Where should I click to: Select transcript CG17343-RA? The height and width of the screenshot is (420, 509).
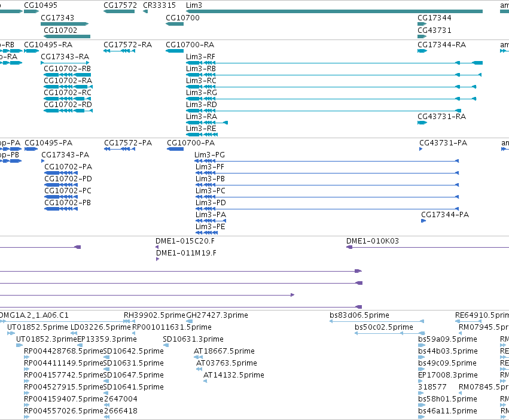(65, 57)
